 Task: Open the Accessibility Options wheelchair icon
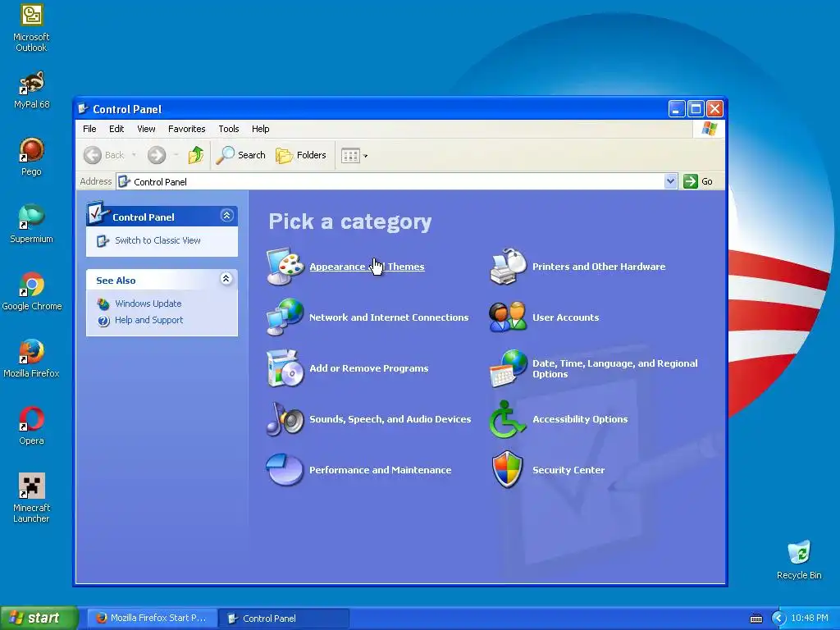[x=507, y=419]
